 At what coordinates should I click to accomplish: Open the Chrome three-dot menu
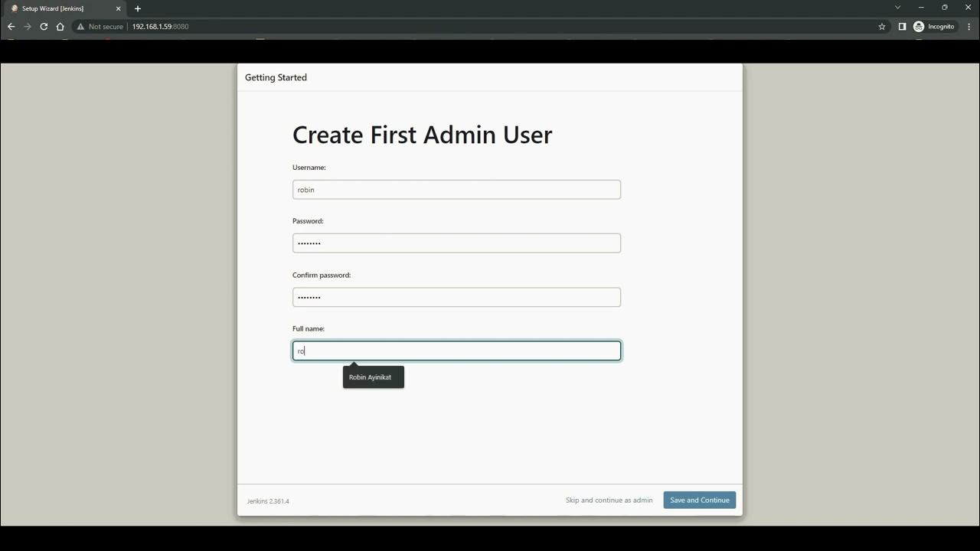(969, 26)
